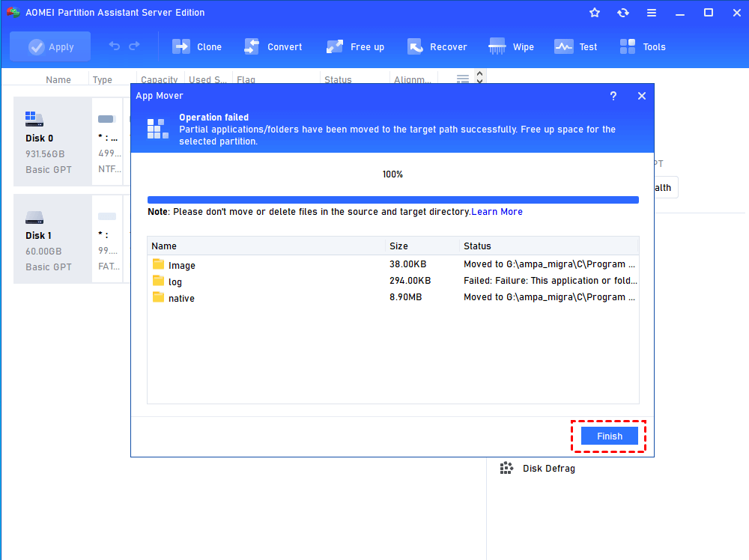Select the log folder row
Image resolution: width=749 pixels, height=560 pixels.
[x=393, y=281]
